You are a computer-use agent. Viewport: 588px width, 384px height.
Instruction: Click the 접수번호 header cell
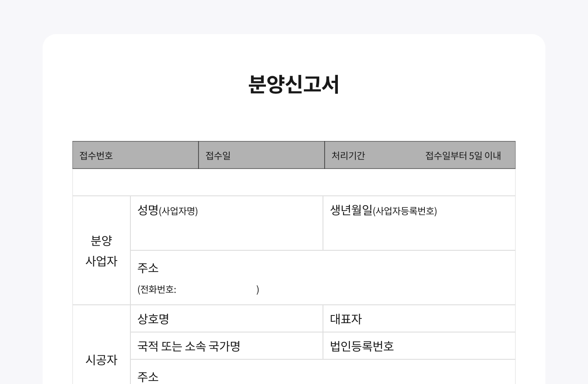coord(135,155)
